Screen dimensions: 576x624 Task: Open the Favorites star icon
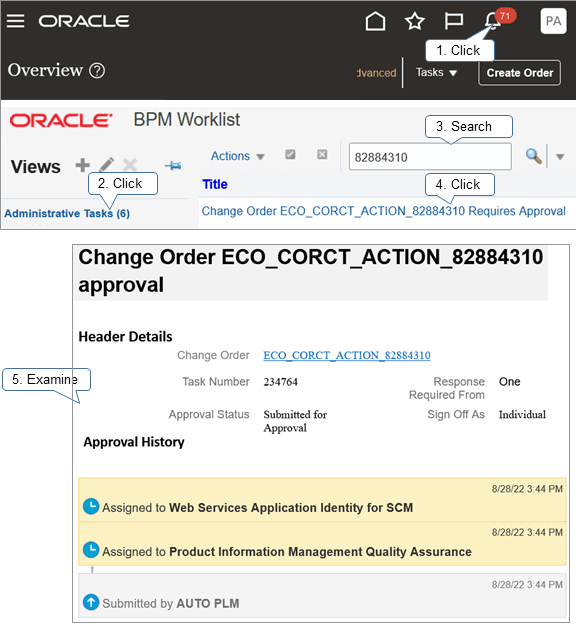coord(415,21)
